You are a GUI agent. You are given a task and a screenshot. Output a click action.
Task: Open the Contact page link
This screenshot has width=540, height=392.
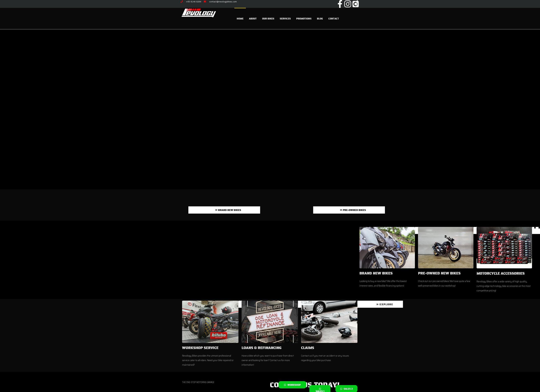[x=333, y=19]
